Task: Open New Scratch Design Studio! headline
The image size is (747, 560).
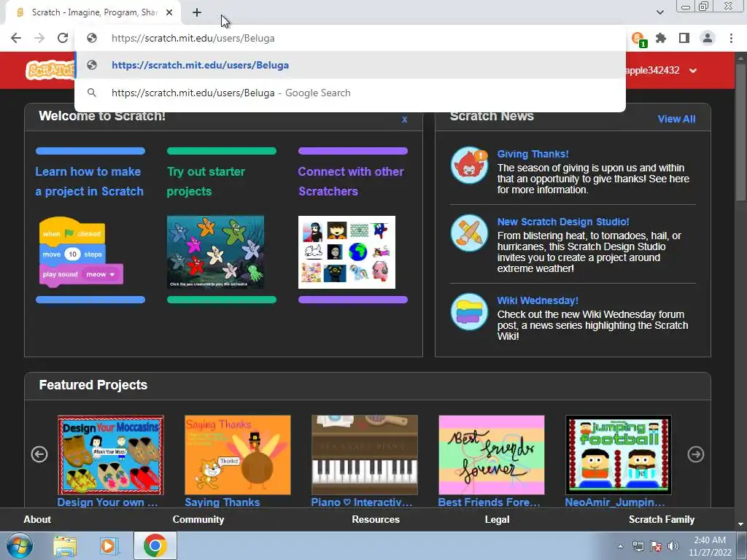Action: 563,222
